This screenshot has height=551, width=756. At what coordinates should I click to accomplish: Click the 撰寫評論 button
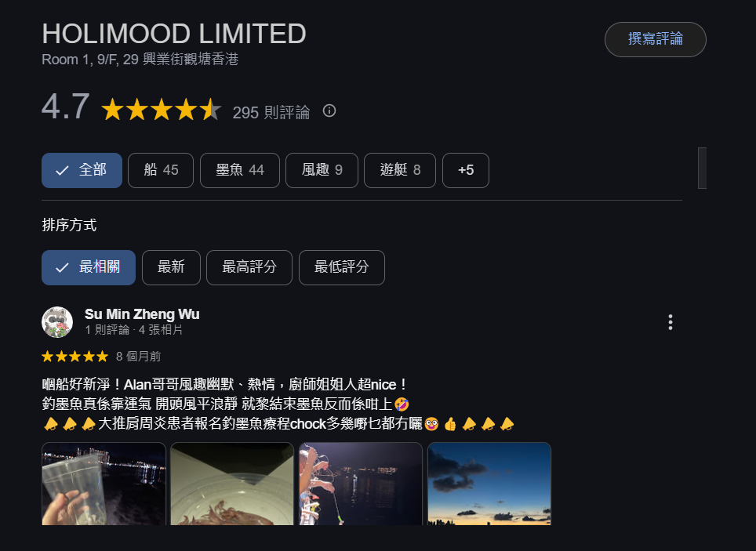point(656,39)
